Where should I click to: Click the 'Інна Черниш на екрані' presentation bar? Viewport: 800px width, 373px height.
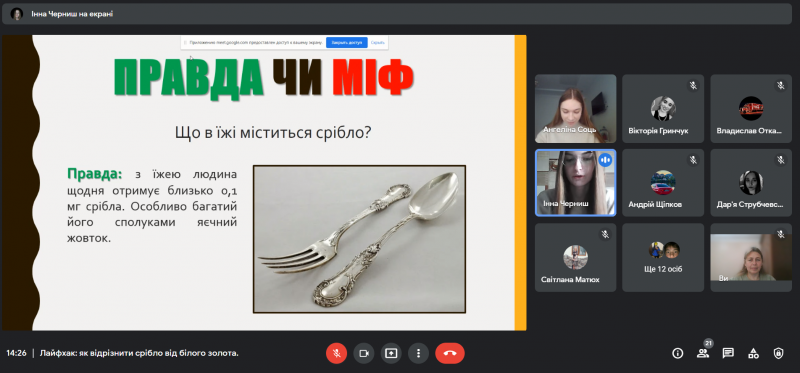pyautogui.click(x=397, y=14)
